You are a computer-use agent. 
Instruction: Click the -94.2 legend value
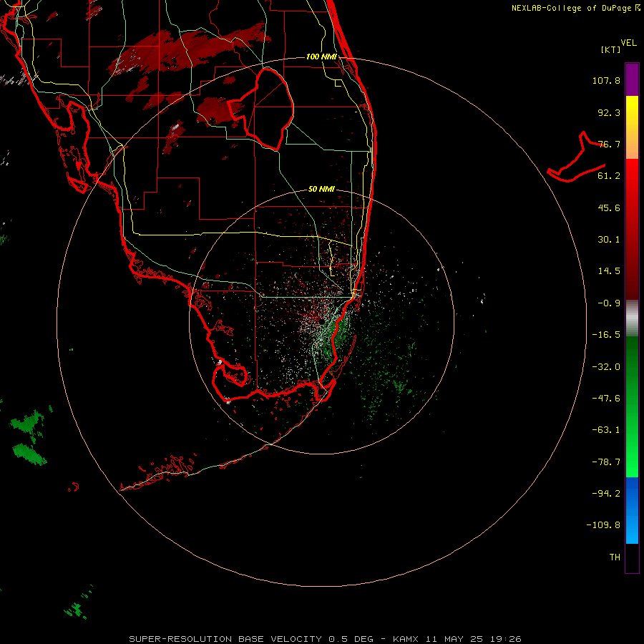[x=606, y=493]
